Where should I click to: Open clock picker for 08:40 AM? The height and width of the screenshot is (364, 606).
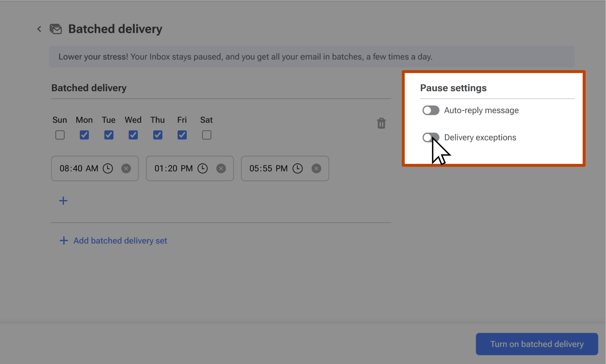(108, 168)
